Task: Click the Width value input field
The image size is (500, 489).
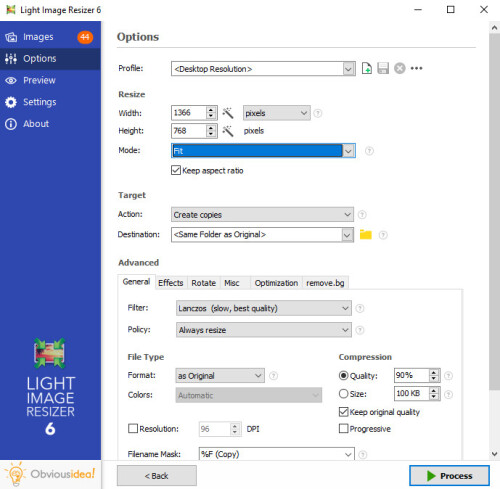Action: click(x=189, y=113)
